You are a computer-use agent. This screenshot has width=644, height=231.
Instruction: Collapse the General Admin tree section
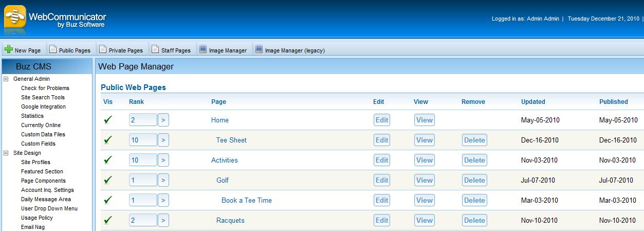click(6, 79)
